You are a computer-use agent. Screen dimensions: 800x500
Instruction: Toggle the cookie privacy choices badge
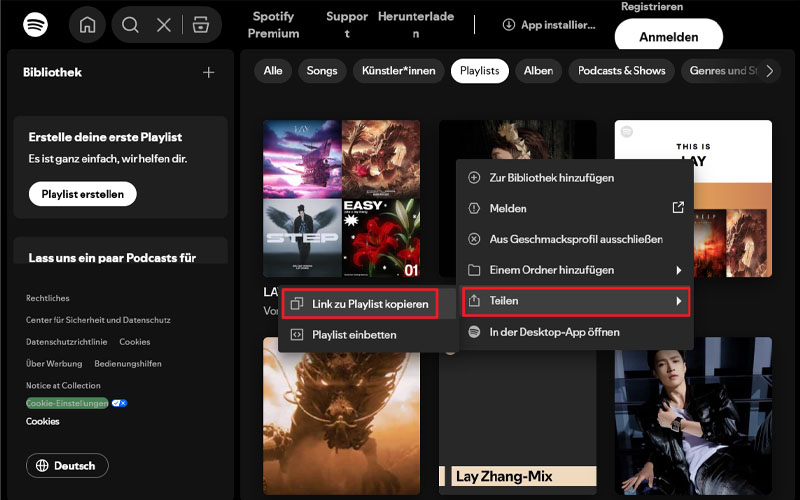[119, 403]
